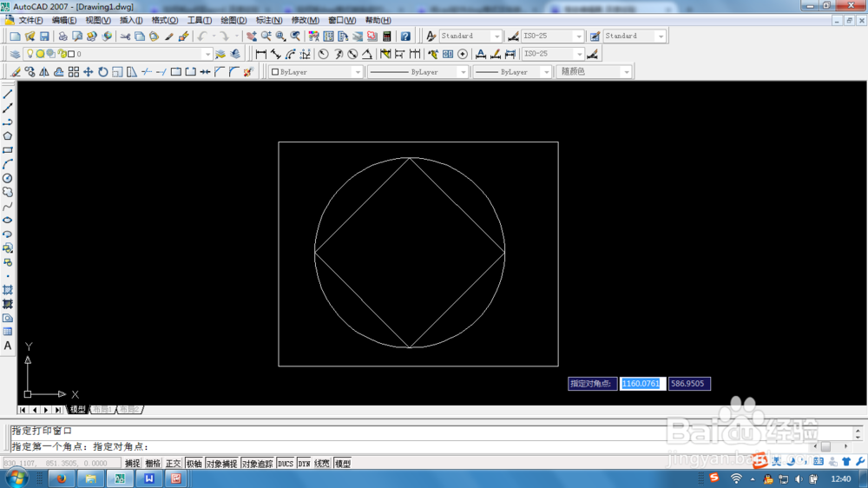Select the Circle draw tool
This screenshot has width=868, height=488.
[x=8, y=178]
